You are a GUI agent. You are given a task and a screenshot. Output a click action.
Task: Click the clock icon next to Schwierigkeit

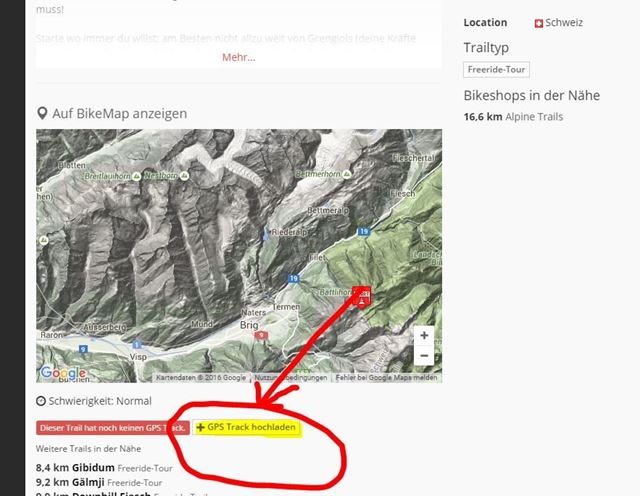pos(40,401)
